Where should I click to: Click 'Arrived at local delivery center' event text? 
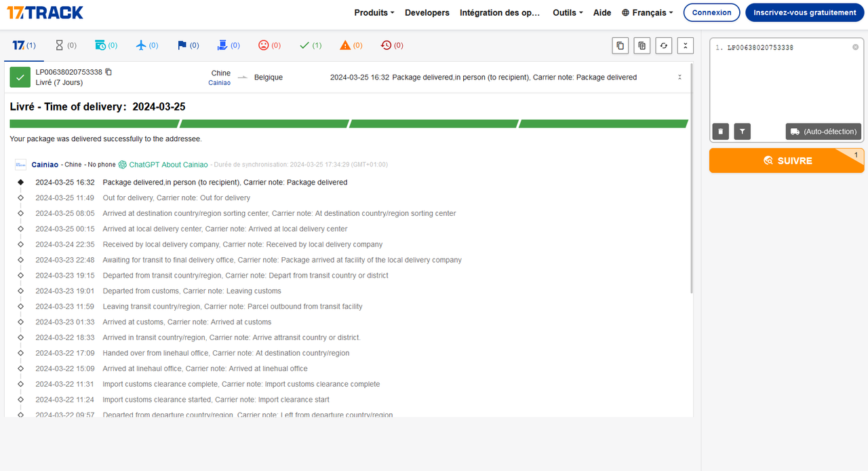[225, 229]
